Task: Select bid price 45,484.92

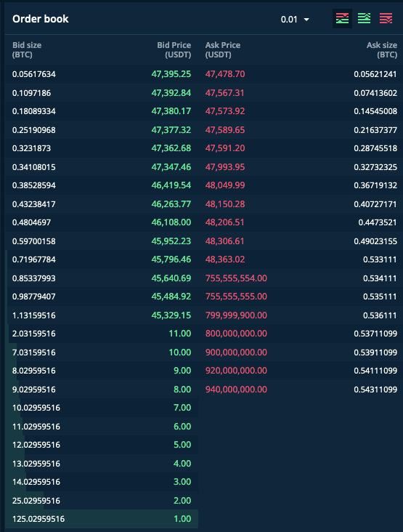Action: click(171, 297)
